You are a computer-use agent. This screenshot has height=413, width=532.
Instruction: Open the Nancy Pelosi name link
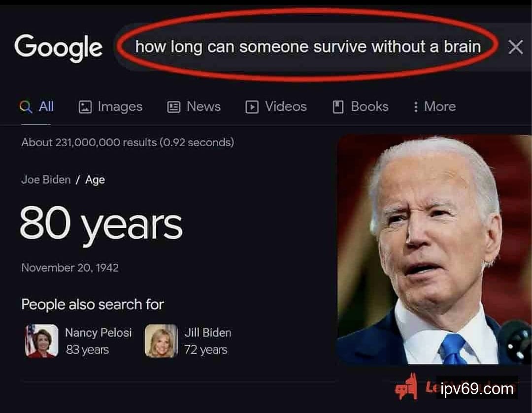pyautogui.click(x=98, y=333)
